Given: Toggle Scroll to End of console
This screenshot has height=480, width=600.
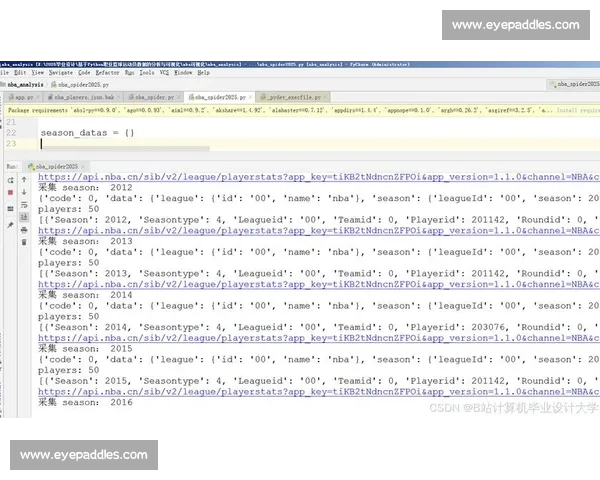Looking at the screenshot, I should coord(26,214).
